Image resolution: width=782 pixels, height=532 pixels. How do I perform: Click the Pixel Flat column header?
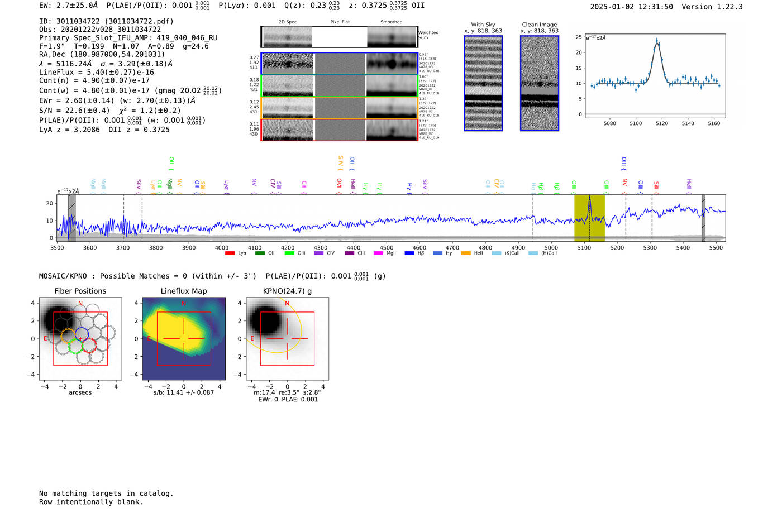click(x=340, y=22)
